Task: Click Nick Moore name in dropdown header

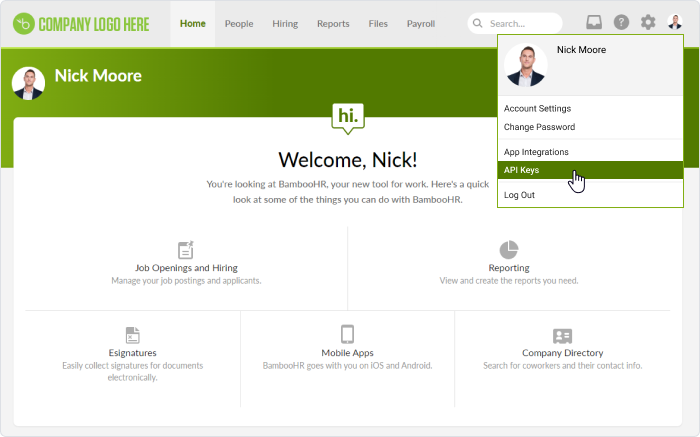Action: point(581,50)
